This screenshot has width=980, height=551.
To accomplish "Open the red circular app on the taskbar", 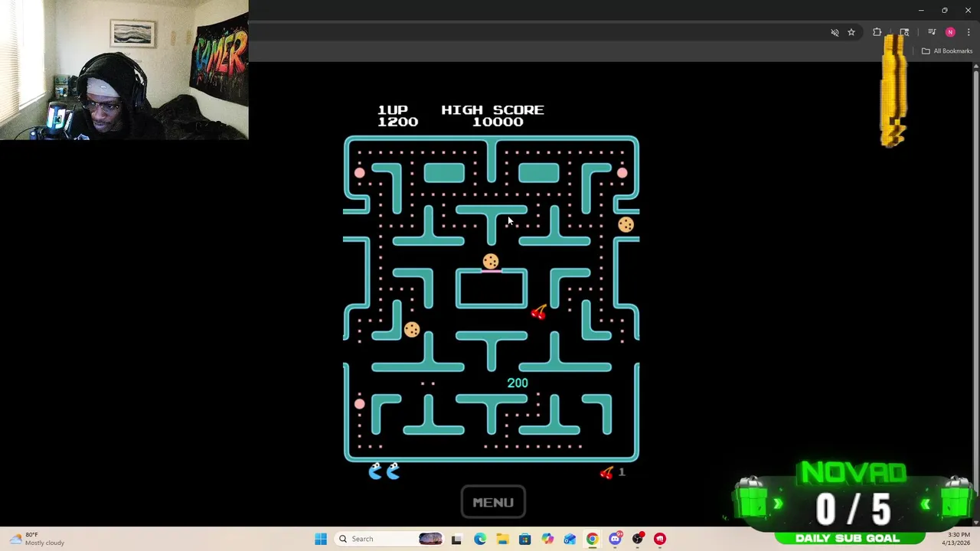I will 660,539.
